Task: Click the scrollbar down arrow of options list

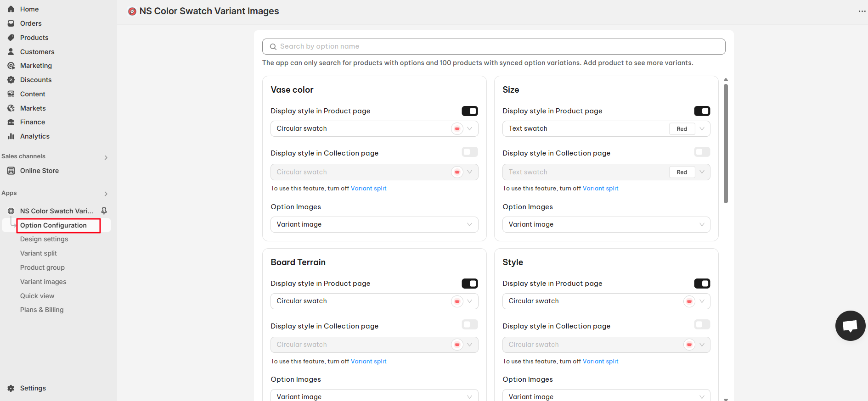Action: pyautogui.click(x=726, y=399)
